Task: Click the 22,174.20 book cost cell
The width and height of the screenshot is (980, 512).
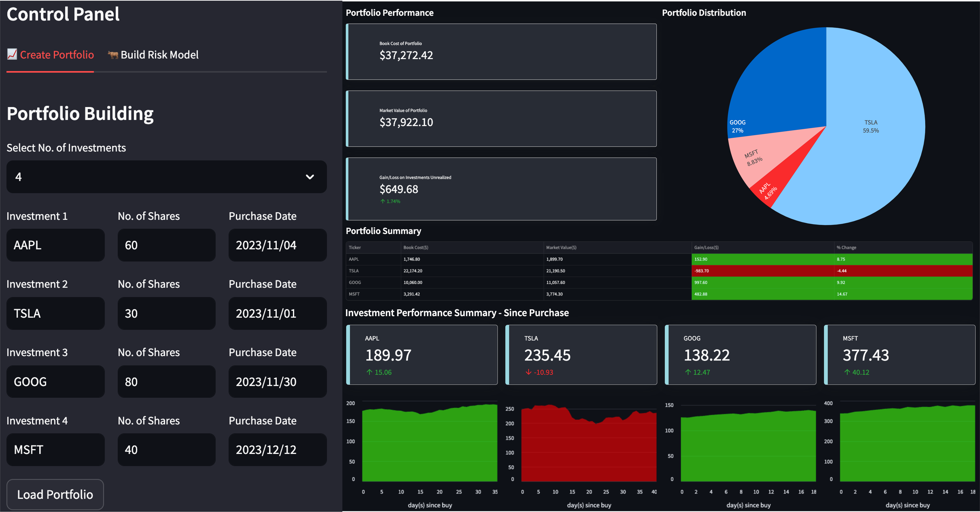Action: pos(472,271)
